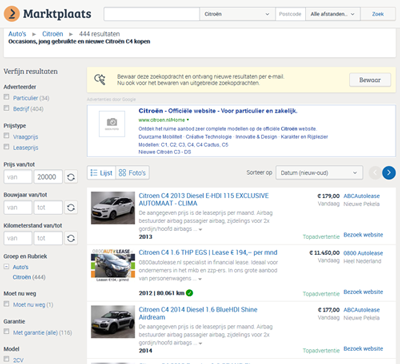The height and width of the screenshot is (364, 400).
Task: Open the Citroën category dropdown in search bar
Action: tap(237, 14)
